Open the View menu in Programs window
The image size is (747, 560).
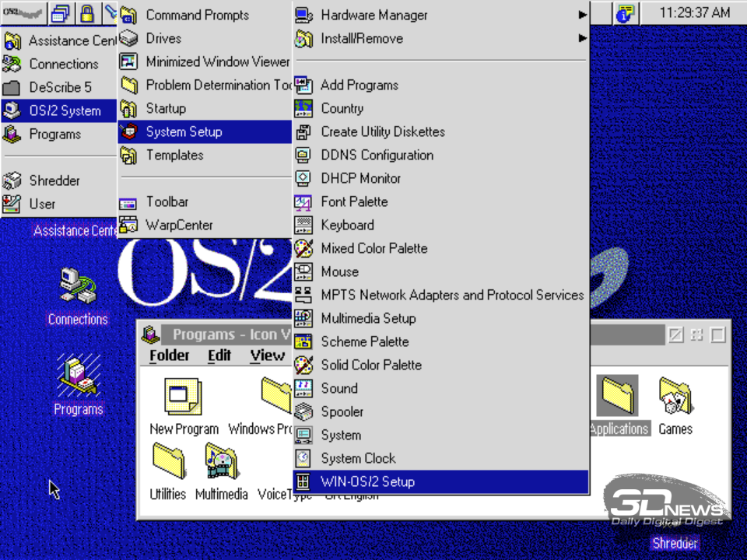(267, 355)
